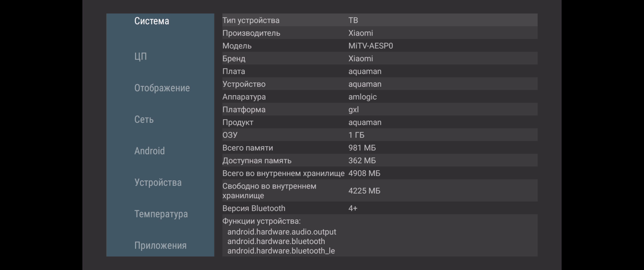The height and width of the screenshot is (270, 644).
Task: Open the Приложения section
Action: click(x=160, y=245)
